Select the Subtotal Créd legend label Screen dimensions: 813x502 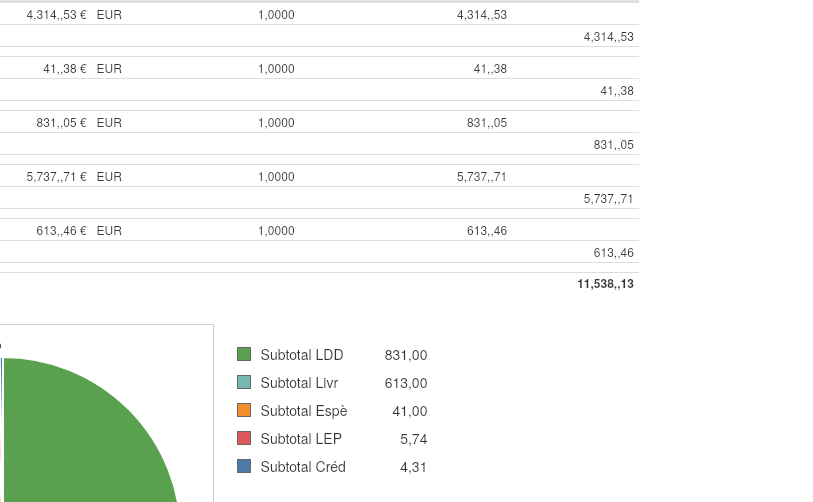coord(303,467)
